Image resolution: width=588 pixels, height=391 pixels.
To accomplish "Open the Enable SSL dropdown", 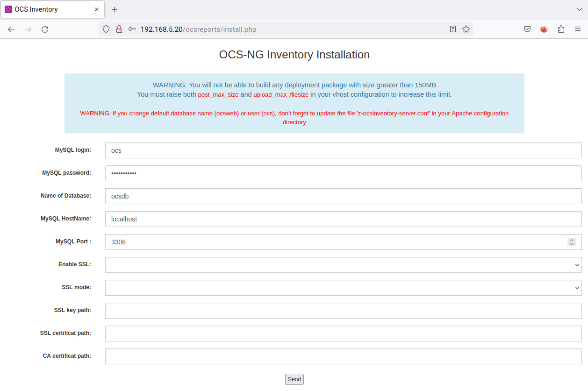I will tap(343, 265).
